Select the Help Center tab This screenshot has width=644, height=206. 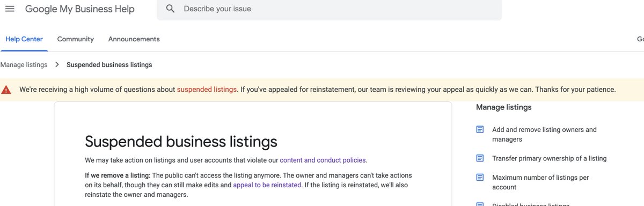pos(24,39)
